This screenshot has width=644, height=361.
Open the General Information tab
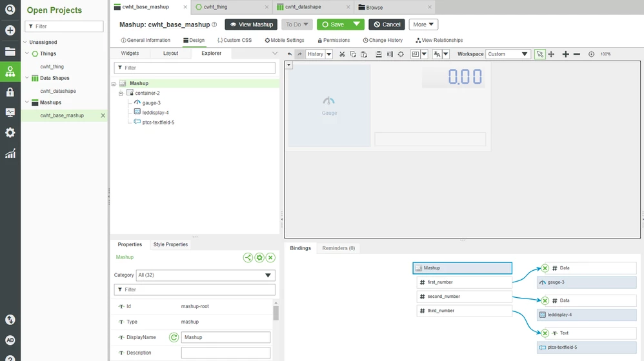tap(146, 40)
